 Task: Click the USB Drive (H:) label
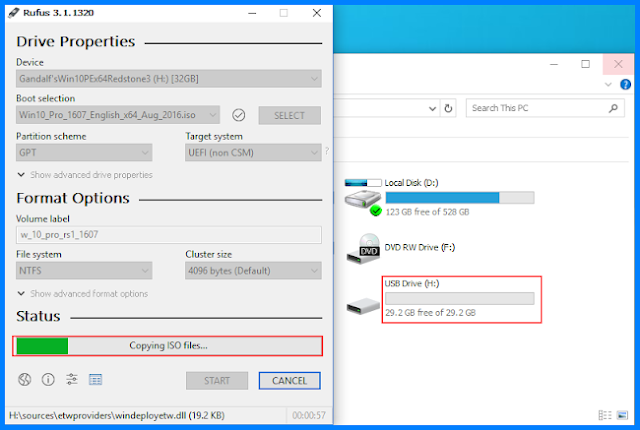(x=412, y=283)
